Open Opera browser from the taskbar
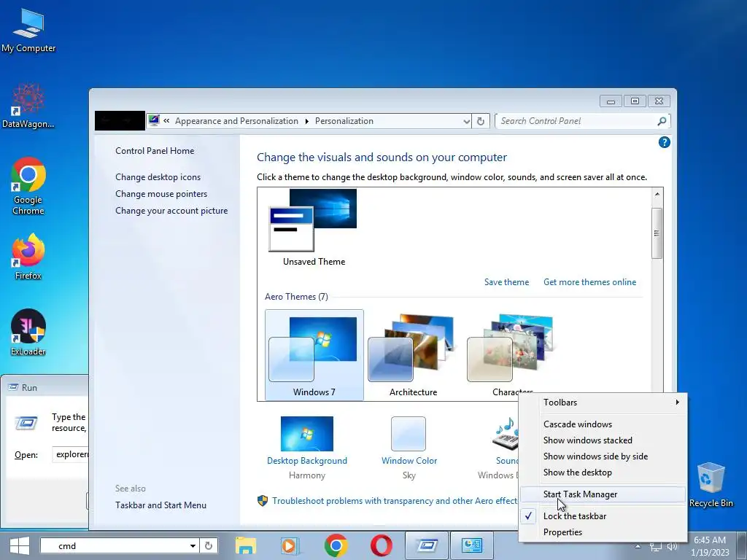 [x=381, y=545]
